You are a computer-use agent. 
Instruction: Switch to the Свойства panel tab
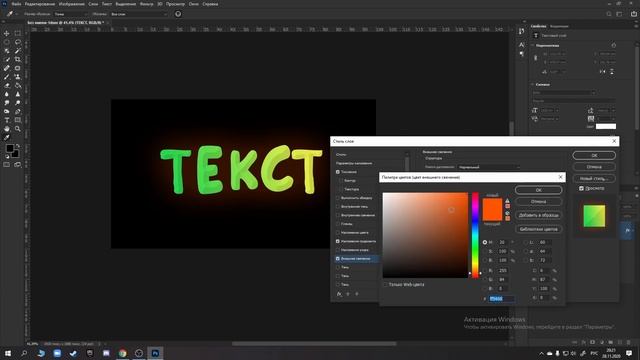coord(538,26)
